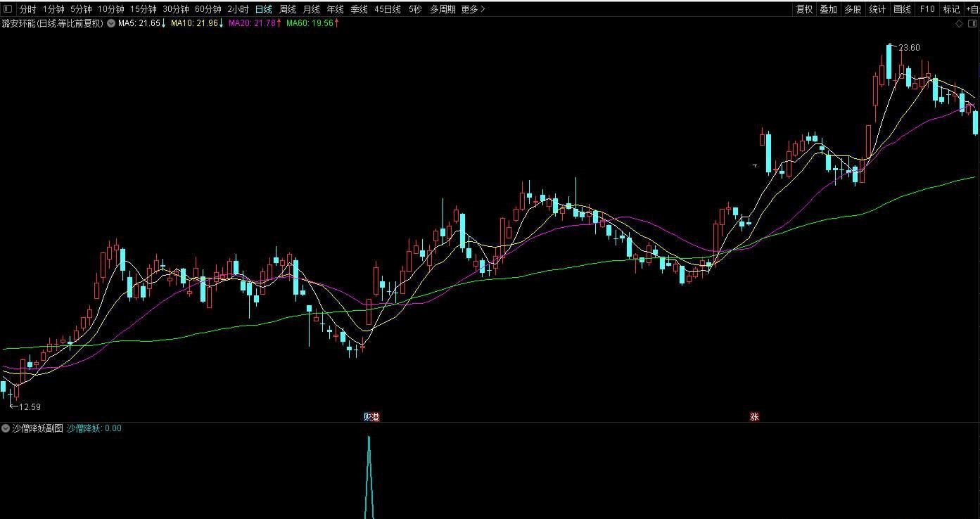Click the panel layout icon at top-left
This screenshot has height=519, width=980.
8,9
